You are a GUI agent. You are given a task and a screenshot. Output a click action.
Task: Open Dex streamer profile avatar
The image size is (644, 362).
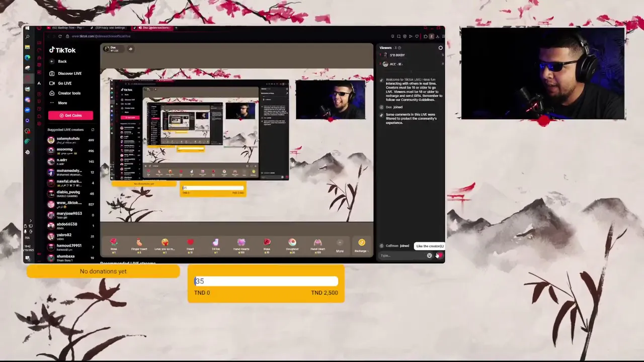(x=106, y=49)
